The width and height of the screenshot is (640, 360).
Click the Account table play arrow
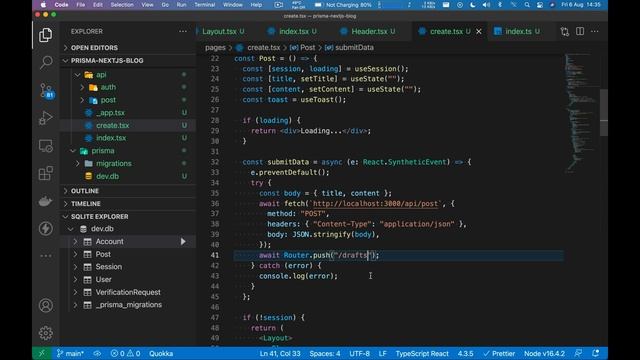point(183,242)
